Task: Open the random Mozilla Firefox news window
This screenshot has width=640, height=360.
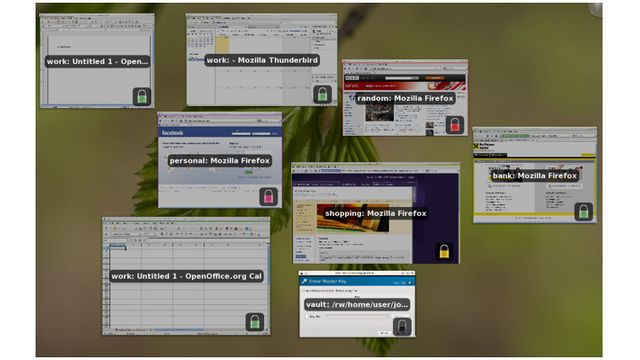Action: tap(405, 98)
